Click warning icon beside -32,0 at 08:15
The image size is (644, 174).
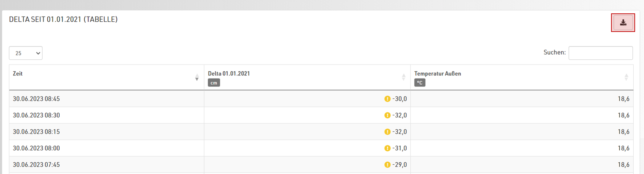tap(387, 132)
